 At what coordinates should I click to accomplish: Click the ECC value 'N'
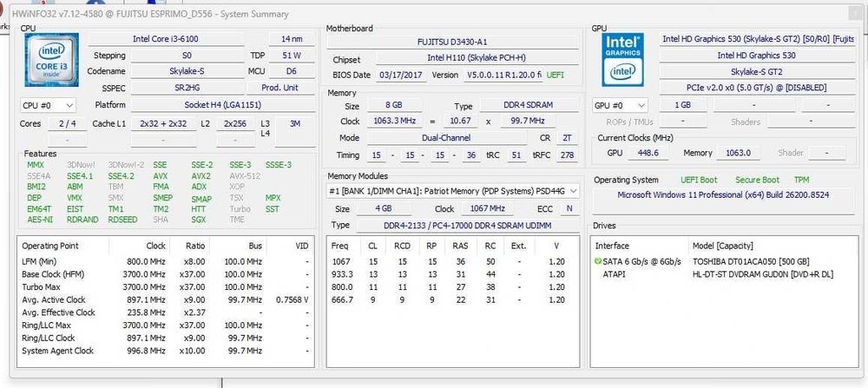pyautogui.click(x=569, y=208)
